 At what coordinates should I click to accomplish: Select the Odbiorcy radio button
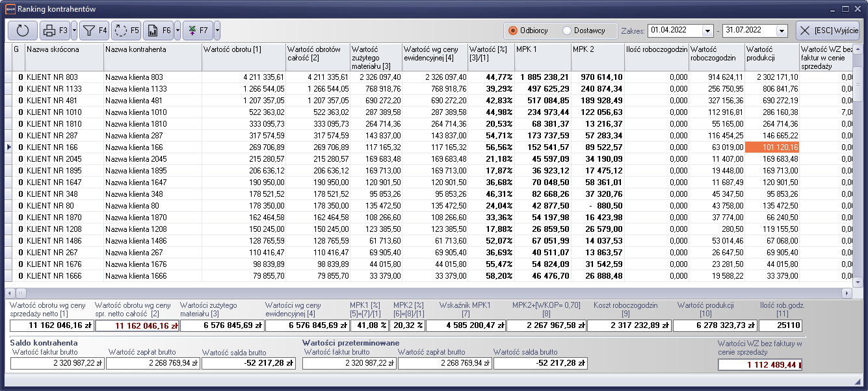coord(513,31)
